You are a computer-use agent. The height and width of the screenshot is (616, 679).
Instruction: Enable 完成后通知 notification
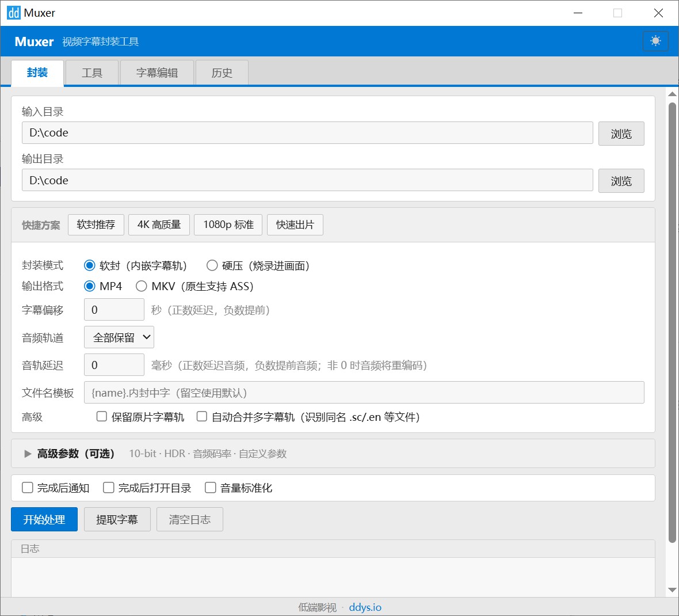click(27, 488)
